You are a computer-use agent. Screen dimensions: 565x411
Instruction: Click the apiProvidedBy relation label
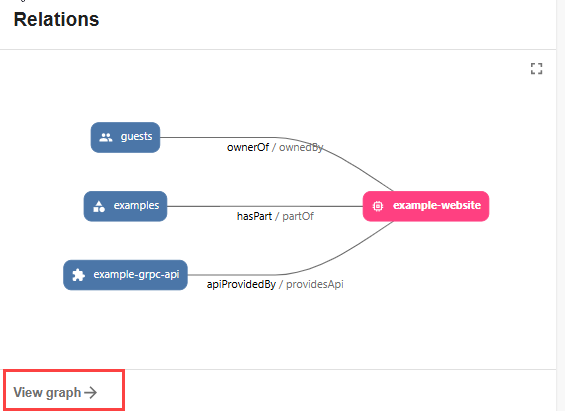click(x=241, y=284)
